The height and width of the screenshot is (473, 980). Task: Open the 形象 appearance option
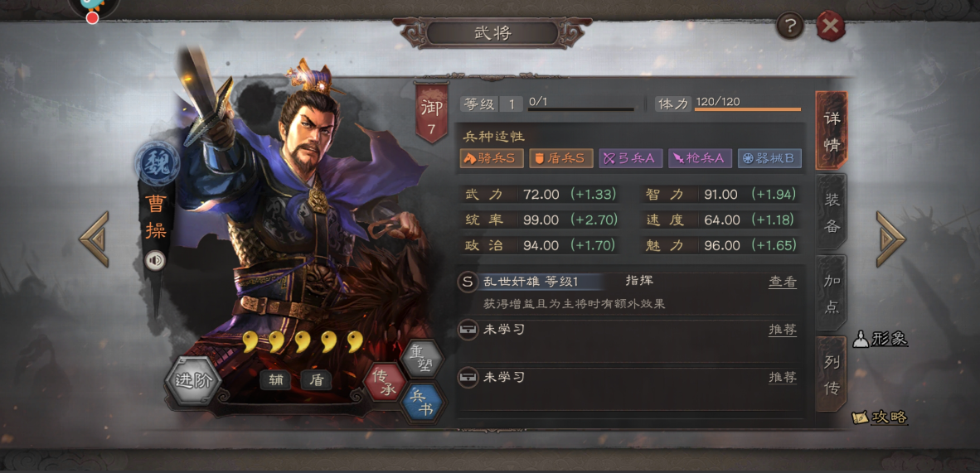881,339
